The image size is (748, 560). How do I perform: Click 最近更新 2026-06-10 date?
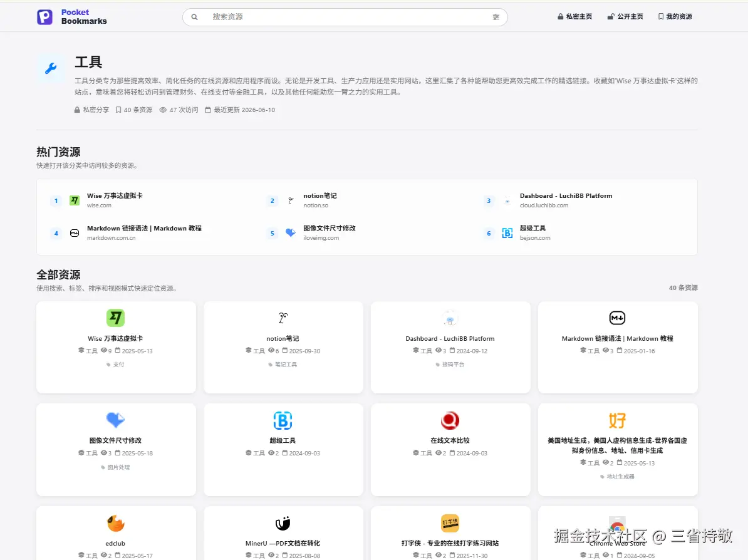coord(240,110)
